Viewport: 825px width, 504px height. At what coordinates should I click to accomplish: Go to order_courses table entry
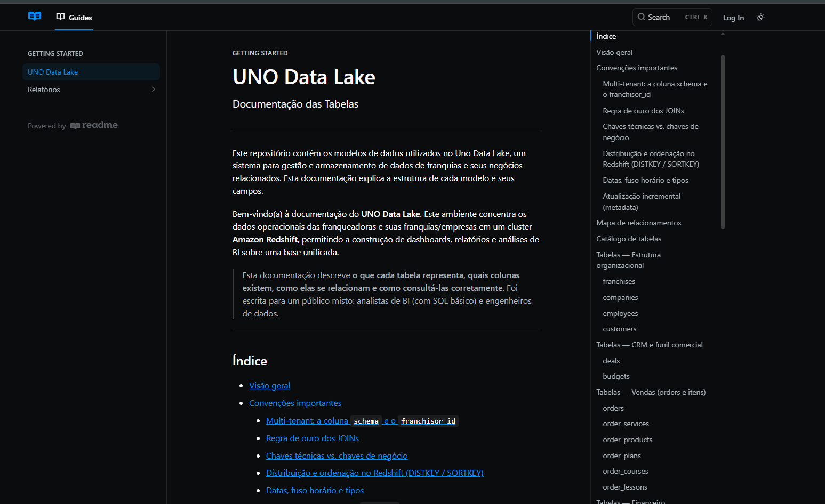[x=626, y=471]
